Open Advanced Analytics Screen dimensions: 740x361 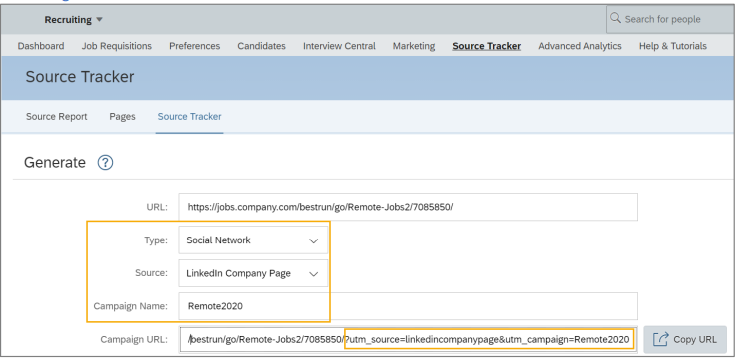580,46
